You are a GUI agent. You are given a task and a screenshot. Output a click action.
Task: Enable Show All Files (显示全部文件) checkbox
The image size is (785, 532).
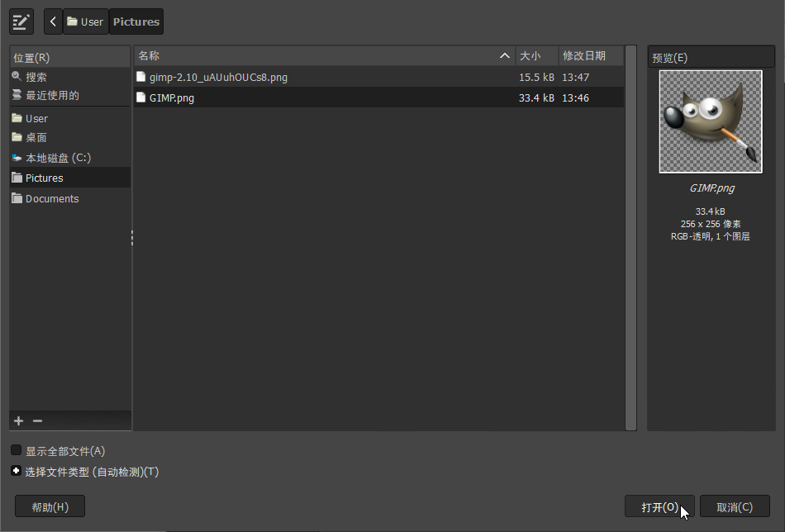16,450
